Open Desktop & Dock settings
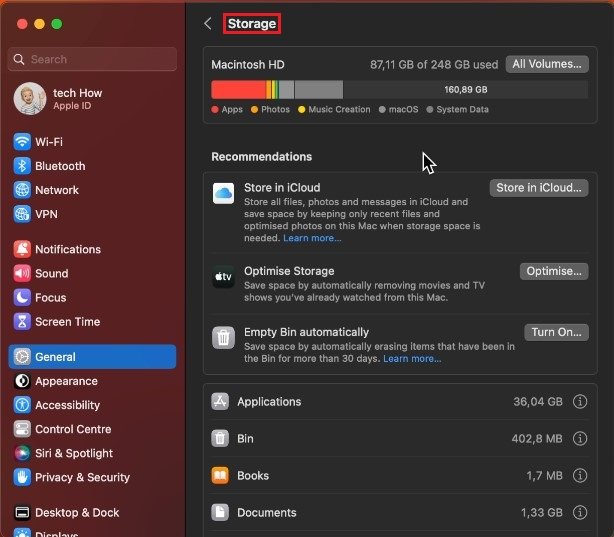Screen dimensions: 614x537 point(92,512)
